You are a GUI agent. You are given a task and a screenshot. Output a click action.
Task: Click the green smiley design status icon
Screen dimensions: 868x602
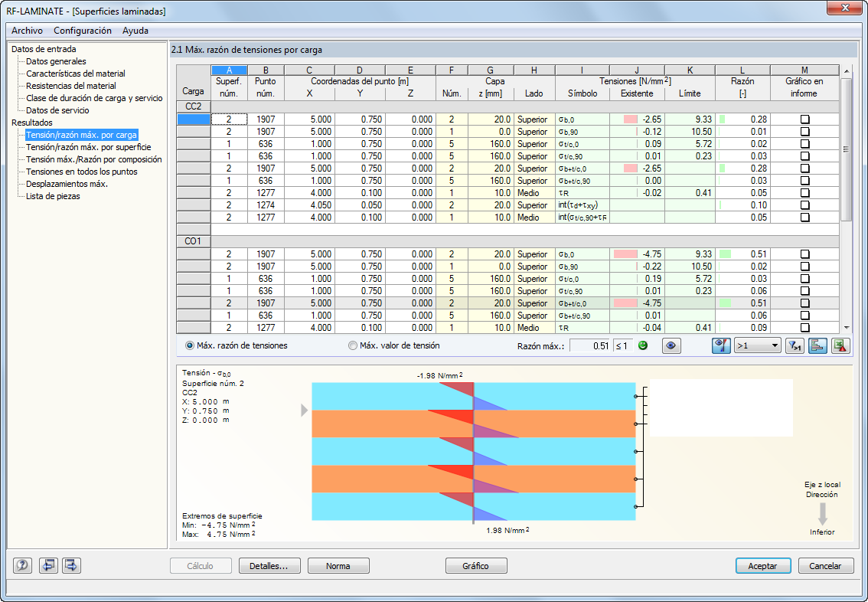(643, 345)
